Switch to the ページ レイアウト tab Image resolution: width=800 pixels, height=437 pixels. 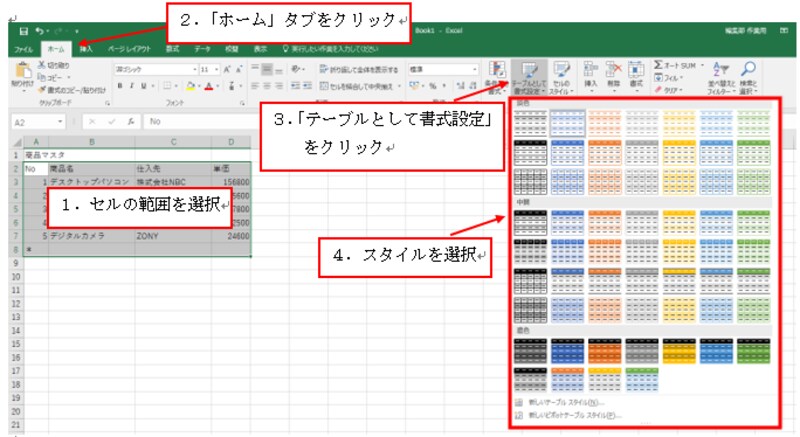[130, 48]
